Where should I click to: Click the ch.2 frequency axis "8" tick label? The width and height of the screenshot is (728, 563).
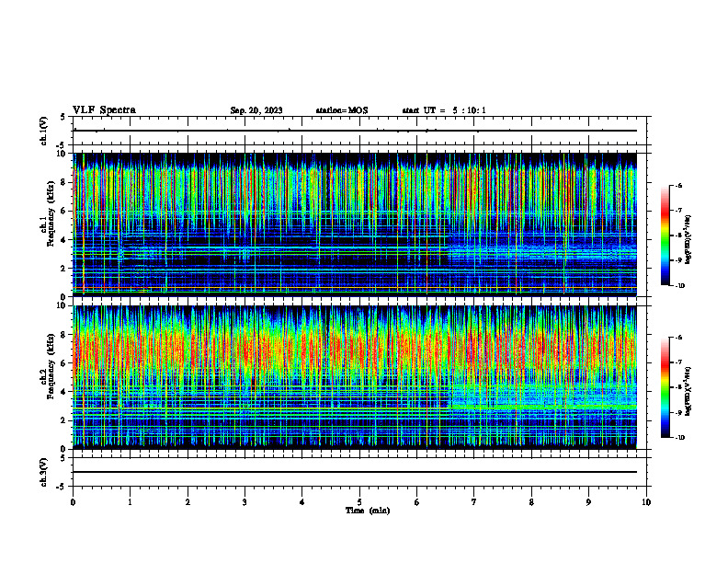coord(63,335)
